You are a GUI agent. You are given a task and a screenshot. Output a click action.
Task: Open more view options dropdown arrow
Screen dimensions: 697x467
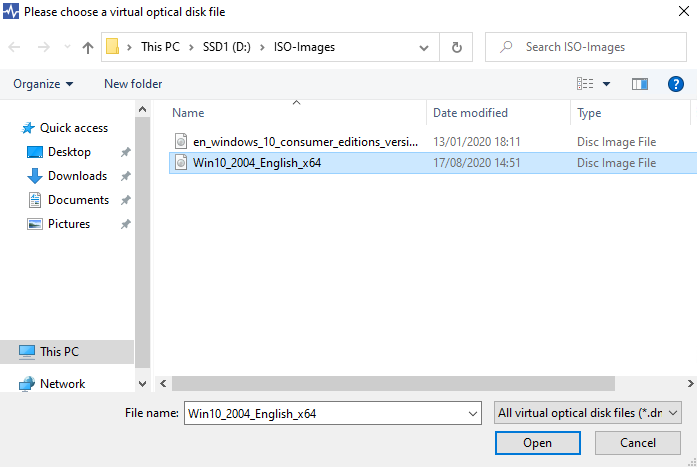tap(606, 84)
